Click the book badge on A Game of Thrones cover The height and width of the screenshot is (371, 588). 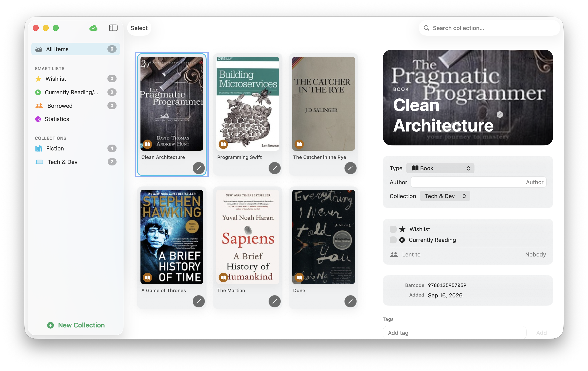(147, 277)
